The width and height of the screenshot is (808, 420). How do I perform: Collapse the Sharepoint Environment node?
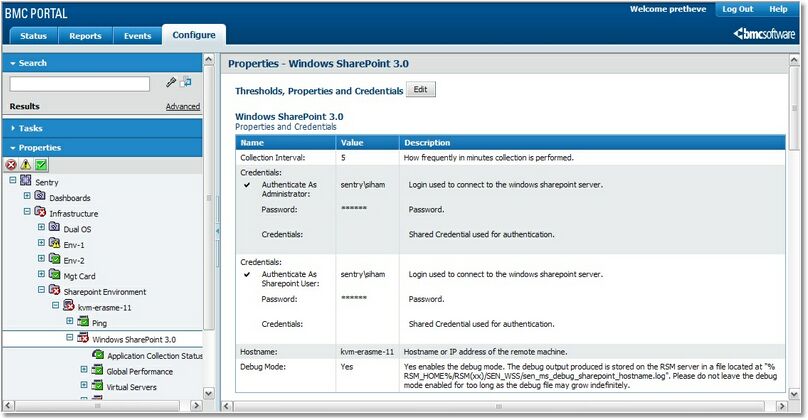pos(42,290)
